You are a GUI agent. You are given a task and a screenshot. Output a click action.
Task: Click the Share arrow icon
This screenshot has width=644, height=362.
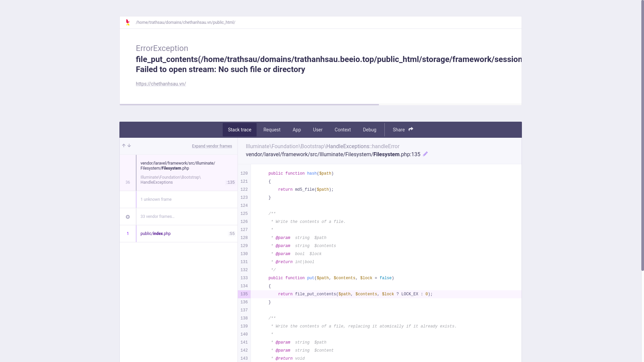(x=411, y=129)
